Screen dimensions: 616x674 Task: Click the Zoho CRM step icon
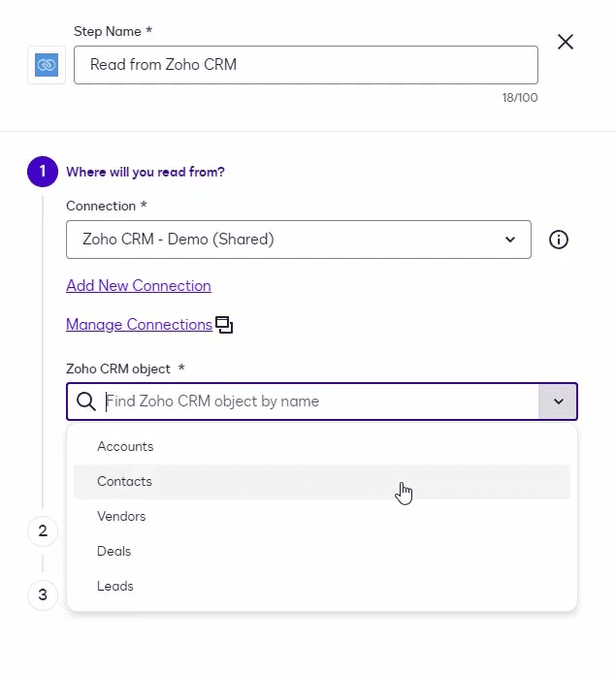(x=47, y=65)
